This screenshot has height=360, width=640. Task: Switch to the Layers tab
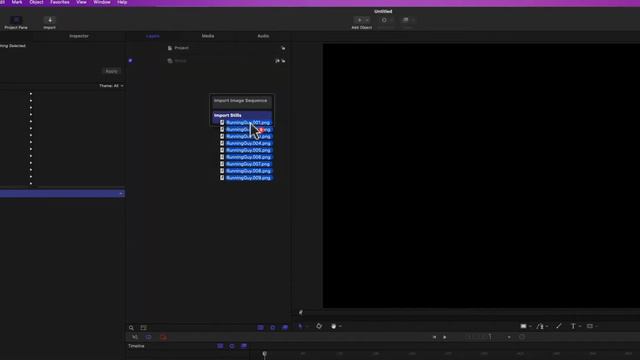(x=153, y=36)
